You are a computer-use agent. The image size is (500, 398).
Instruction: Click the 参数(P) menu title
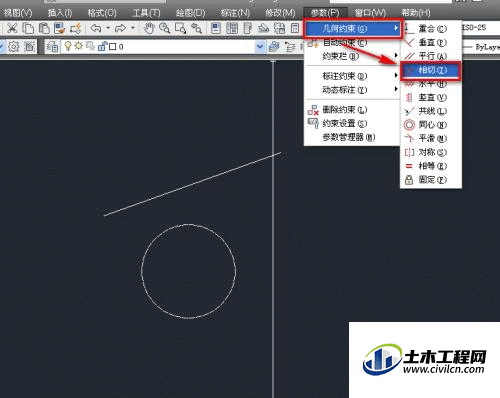tap(325, 13)
